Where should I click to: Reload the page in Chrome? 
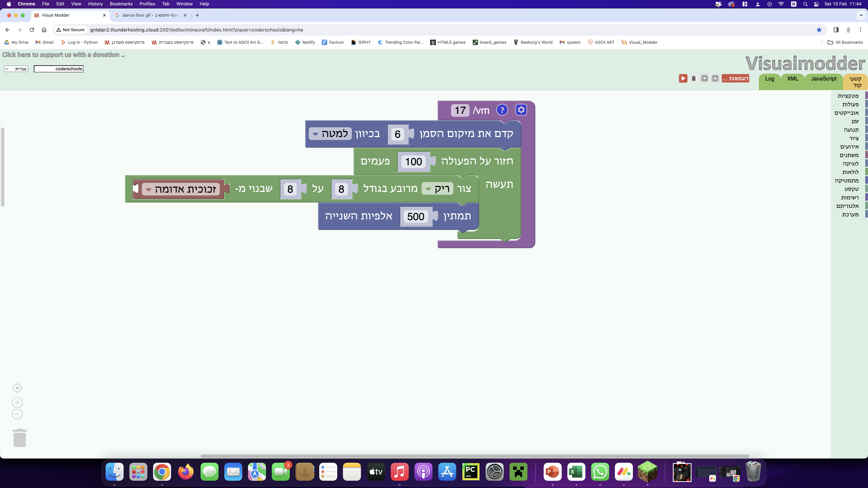click(x=32, y=30)
